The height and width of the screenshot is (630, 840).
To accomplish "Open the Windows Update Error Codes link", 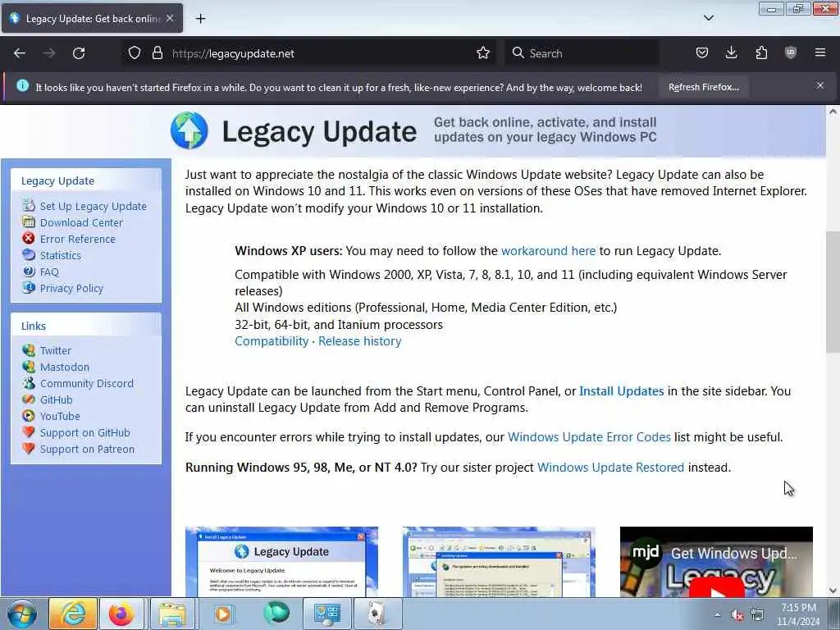I will (589, 437).
